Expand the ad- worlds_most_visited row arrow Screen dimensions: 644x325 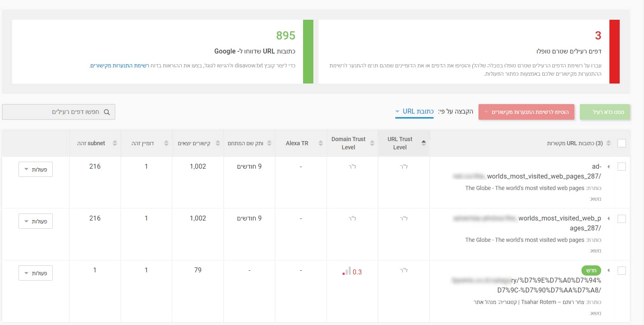pyautogui.click(x=609, y=167)
